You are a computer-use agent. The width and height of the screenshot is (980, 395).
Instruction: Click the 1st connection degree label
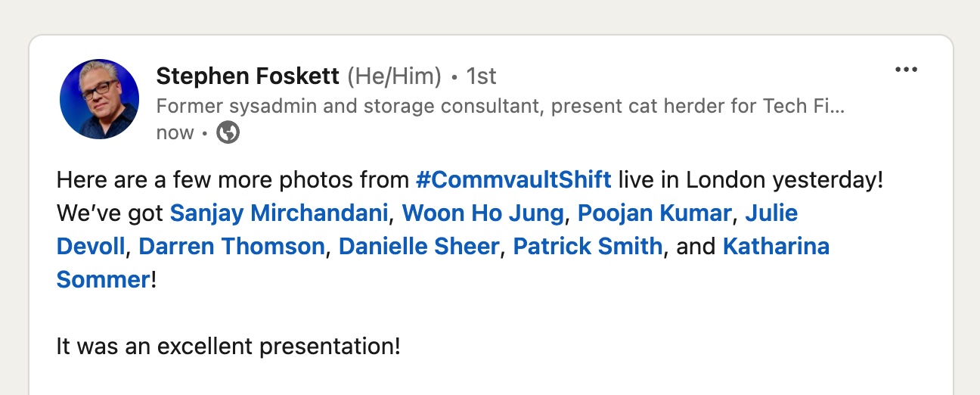481,76
